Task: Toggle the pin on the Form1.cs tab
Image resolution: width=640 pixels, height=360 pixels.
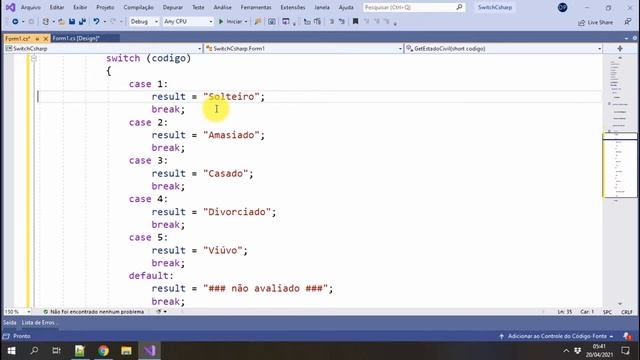Action: point(37,38)
